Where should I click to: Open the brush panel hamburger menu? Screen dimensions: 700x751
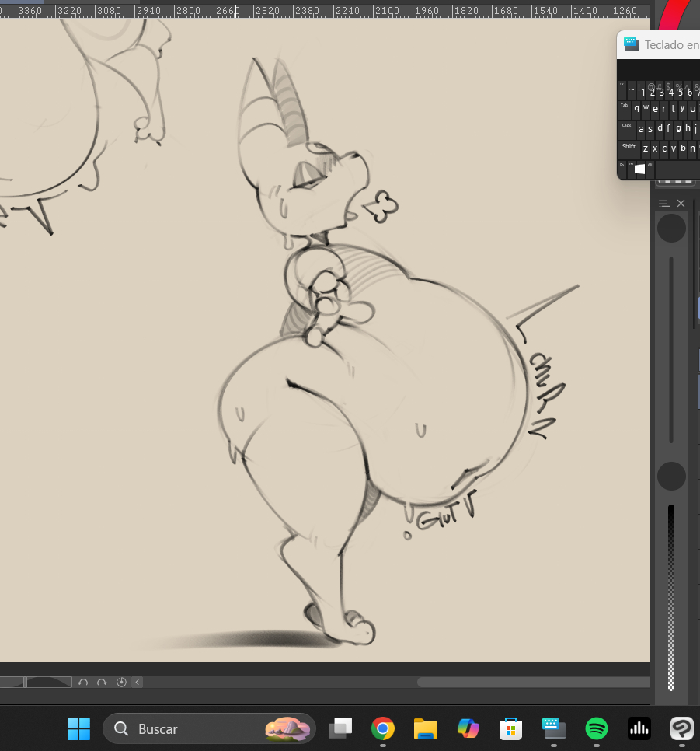[x=663, y=204]
